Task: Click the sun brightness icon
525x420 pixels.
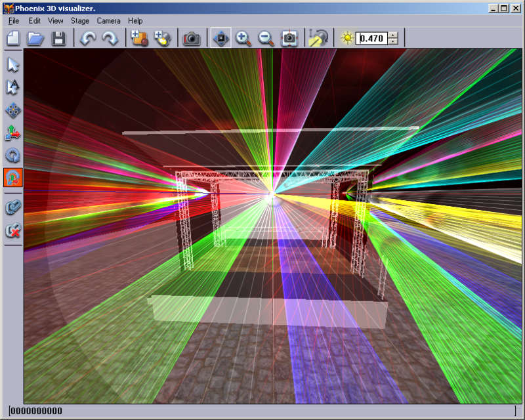Action: pyautogui.click(x=348, y=37)
